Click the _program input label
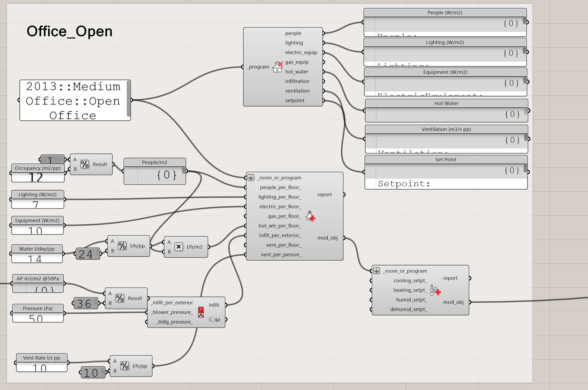 pyautogui.click(x=258, y=67)
